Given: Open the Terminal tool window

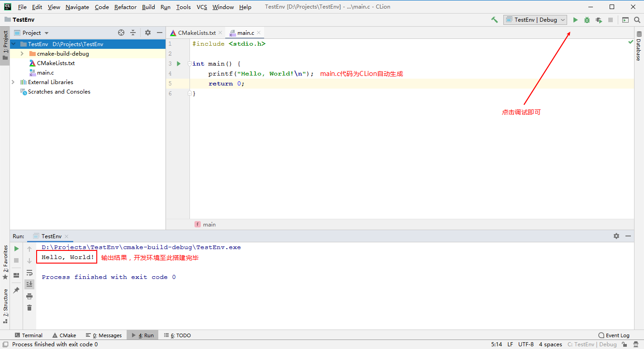Looking at the screenshot, I should (28, 335).
